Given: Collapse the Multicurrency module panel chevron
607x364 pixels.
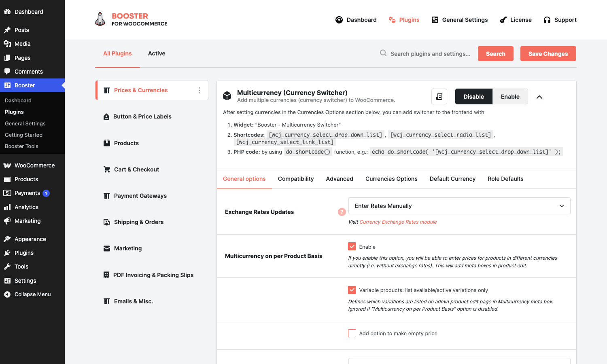Looking at the screenshot, I should coord(539,97).
